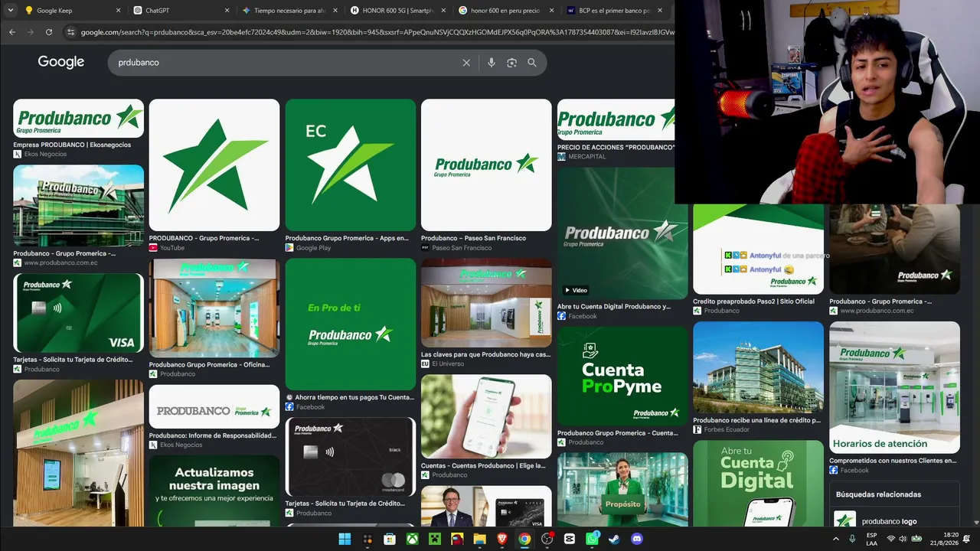980x551 pixels.
Task: Expand the hidden system tray icons chevron
Action: 835,539
